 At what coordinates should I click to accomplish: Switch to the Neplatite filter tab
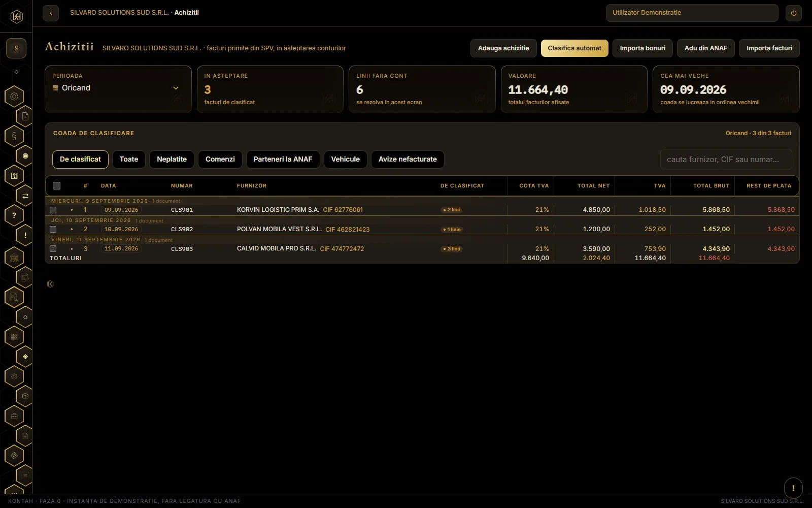tap(172, 160)
